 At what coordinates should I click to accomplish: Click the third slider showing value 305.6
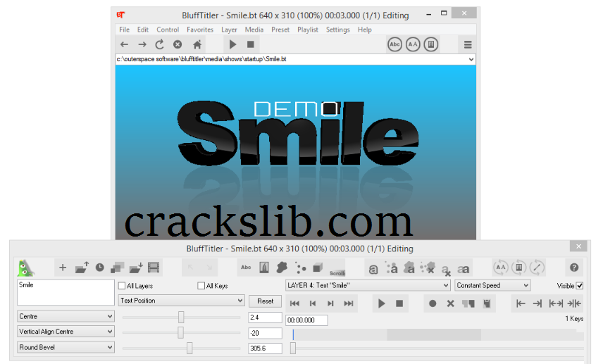(x=181, y=349)
